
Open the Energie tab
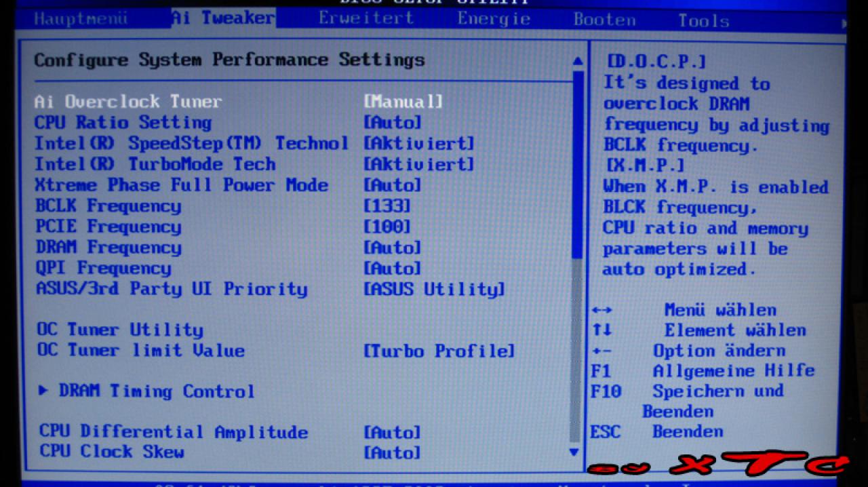pos(494,18)
